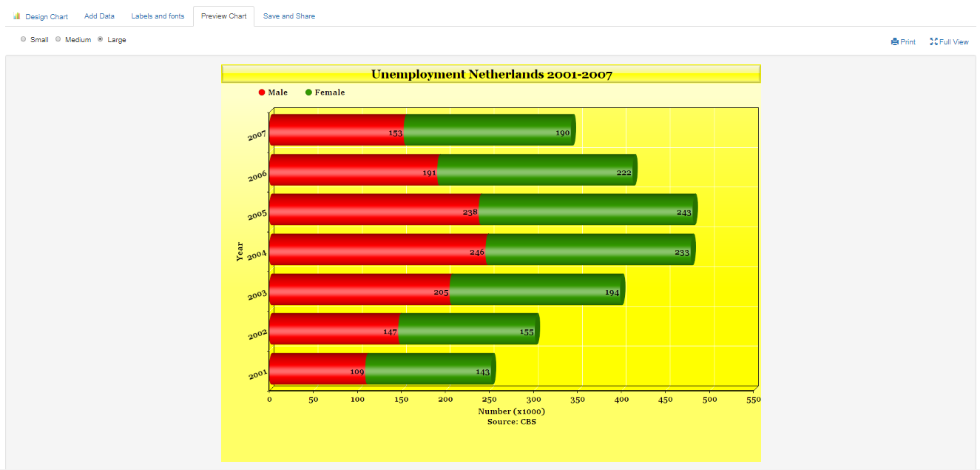Click the Year axis title

tap(240, 251)
